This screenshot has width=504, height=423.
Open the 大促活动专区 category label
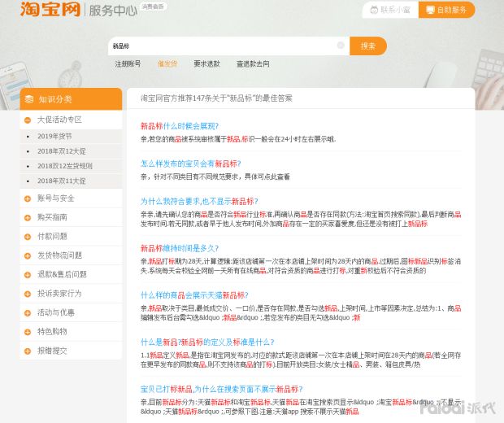[x=59, y=120]
